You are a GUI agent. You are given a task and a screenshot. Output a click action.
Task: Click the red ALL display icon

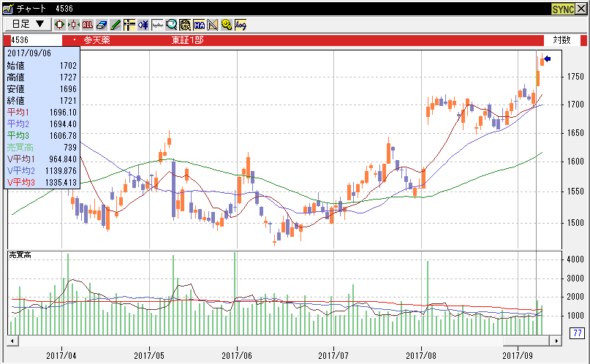88,24
